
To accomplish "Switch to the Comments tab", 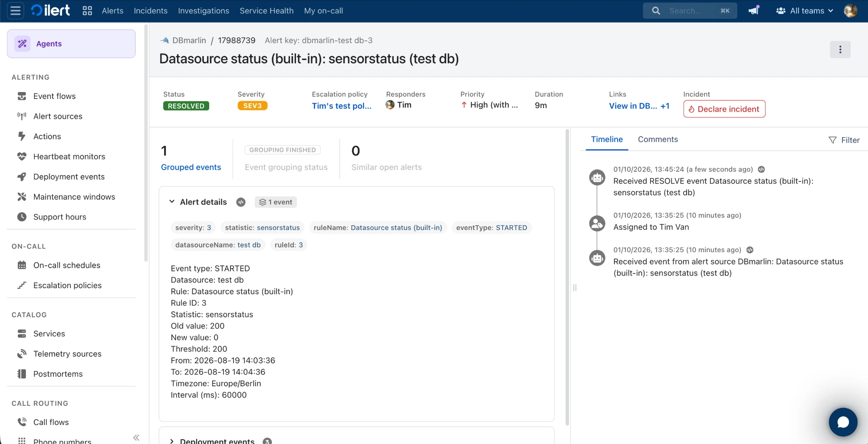I will click(658, 139).
